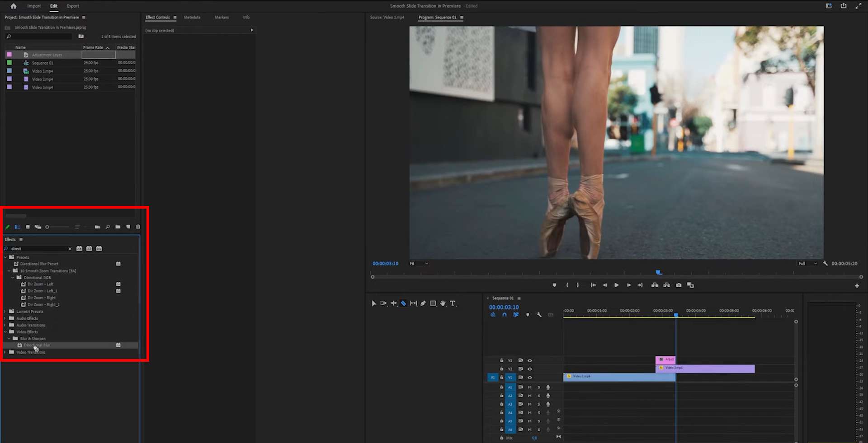Viewport: 868px width, 443px height.
Task: Toggle V2 track output eye
Action: click(x=530, y=369)
